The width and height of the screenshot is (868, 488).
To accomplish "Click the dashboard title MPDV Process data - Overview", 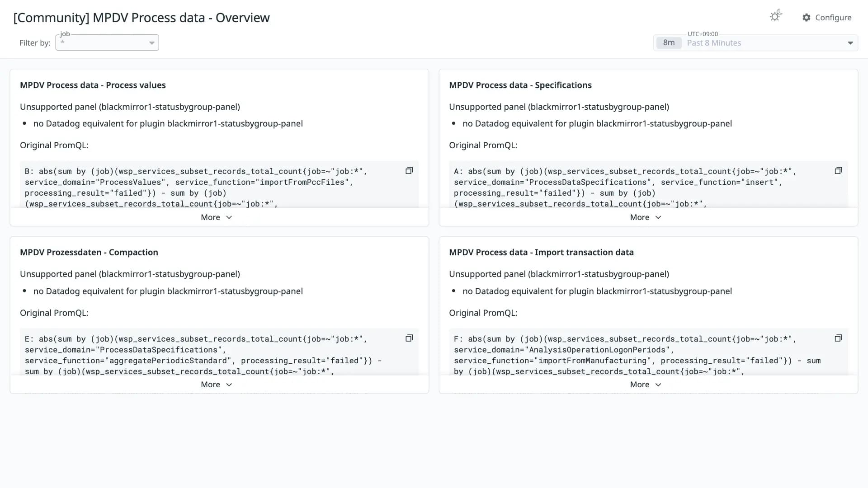I will pyautogui.click(x=142, y=18).
